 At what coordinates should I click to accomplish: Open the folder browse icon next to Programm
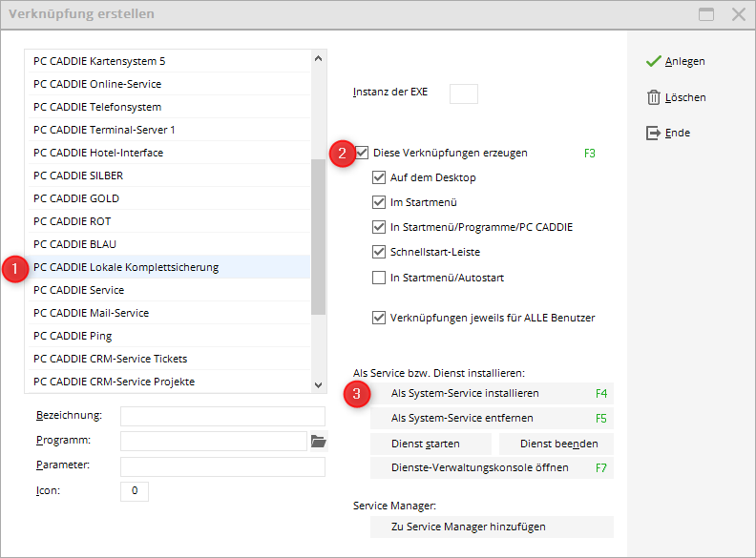pos(318,441)
